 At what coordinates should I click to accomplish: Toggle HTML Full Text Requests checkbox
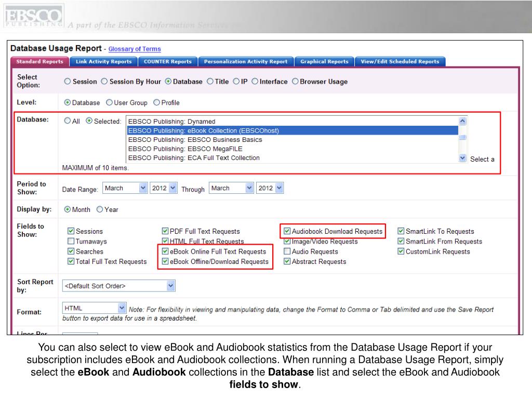[x=165, y=241]
